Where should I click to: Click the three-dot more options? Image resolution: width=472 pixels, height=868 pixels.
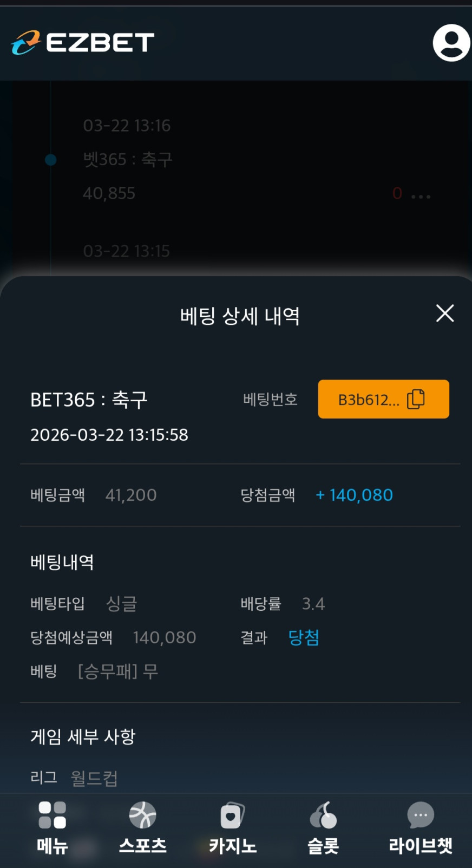click(x=421, y=196)
